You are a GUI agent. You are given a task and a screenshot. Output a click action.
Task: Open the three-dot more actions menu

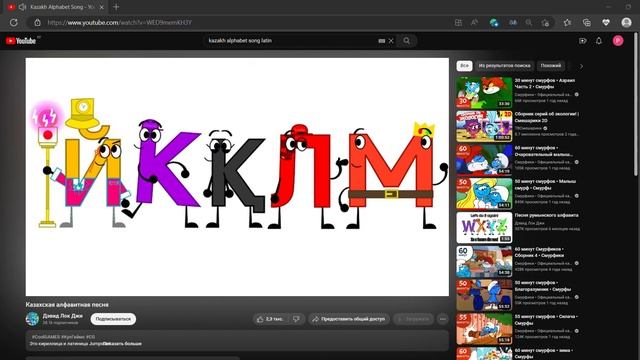tap(443, 319)
